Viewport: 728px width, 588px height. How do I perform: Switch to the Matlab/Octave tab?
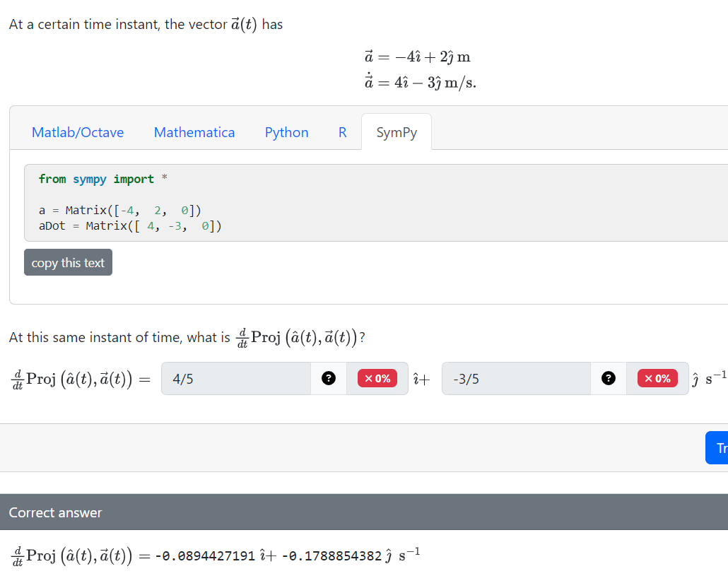pyautogui.click(x=78, y=132)
